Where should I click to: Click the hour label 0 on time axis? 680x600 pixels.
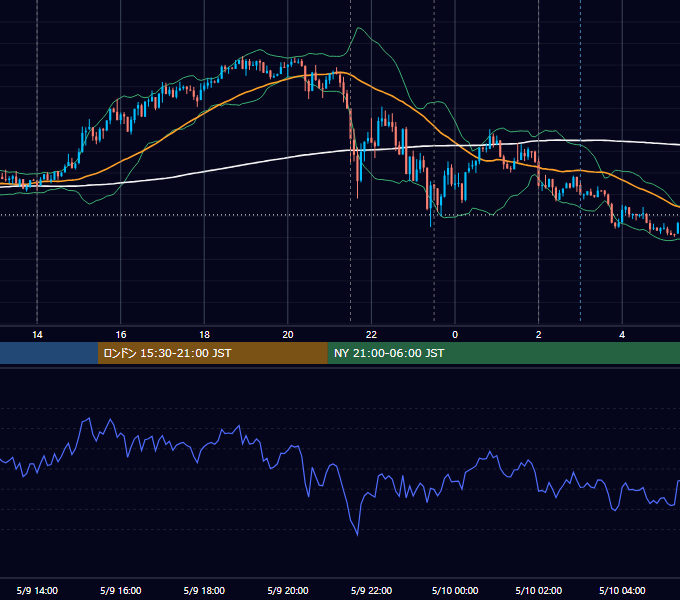click(x=455, y=335)
